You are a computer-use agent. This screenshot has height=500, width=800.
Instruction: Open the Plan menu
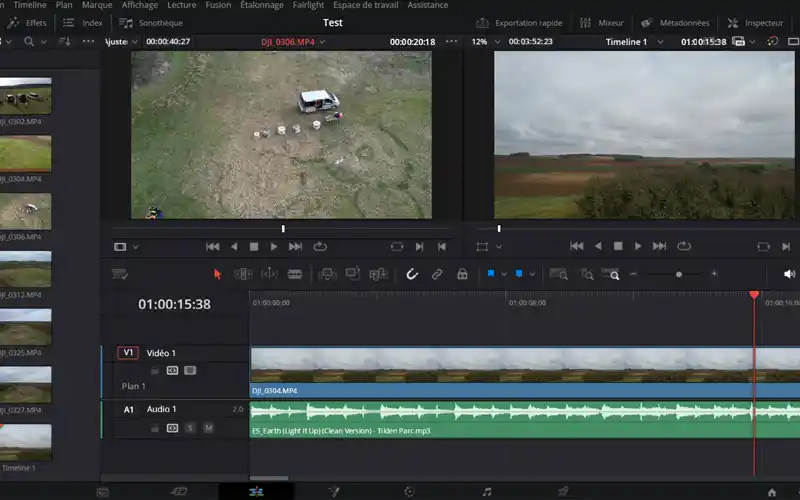(x=64, y=5)
